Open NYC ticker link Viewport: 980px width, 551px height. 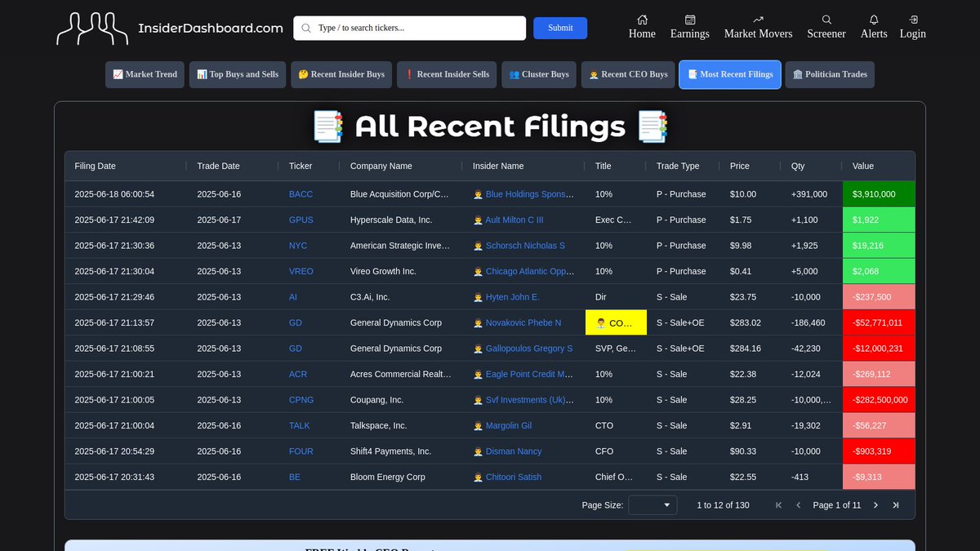pyautogui.click(x=298, y=246)
